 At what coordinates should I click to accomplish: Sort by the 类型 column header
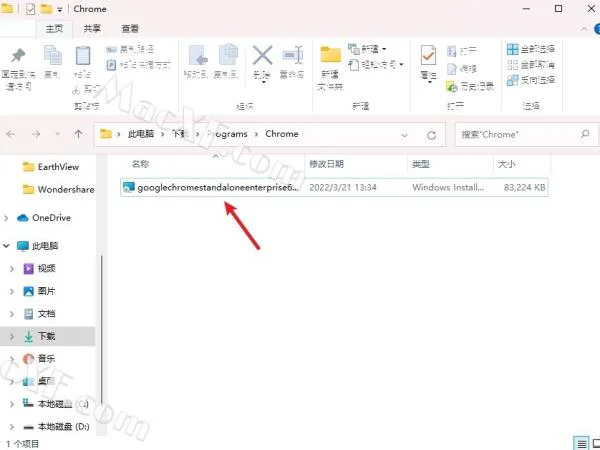(420, 164)
